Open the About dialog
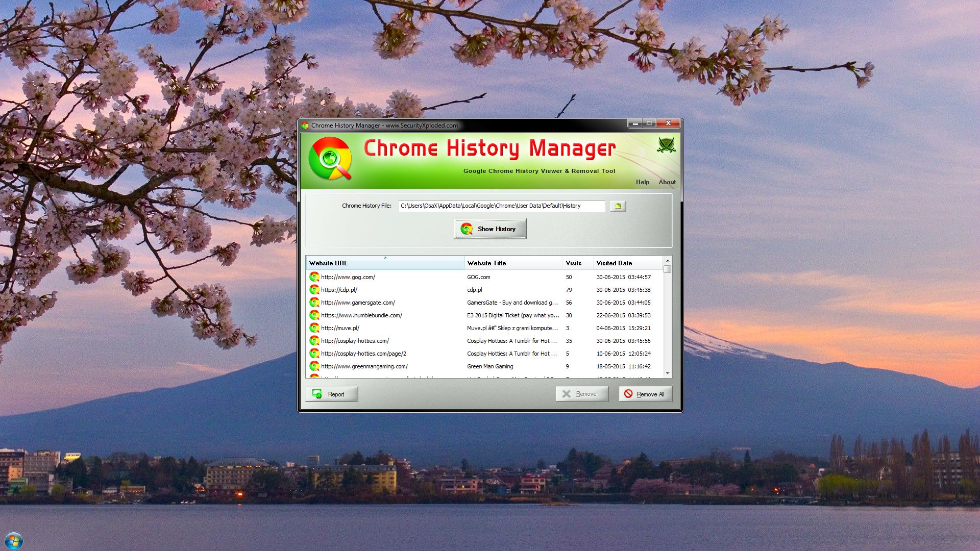The image size is (980, 551). [667, 182]
